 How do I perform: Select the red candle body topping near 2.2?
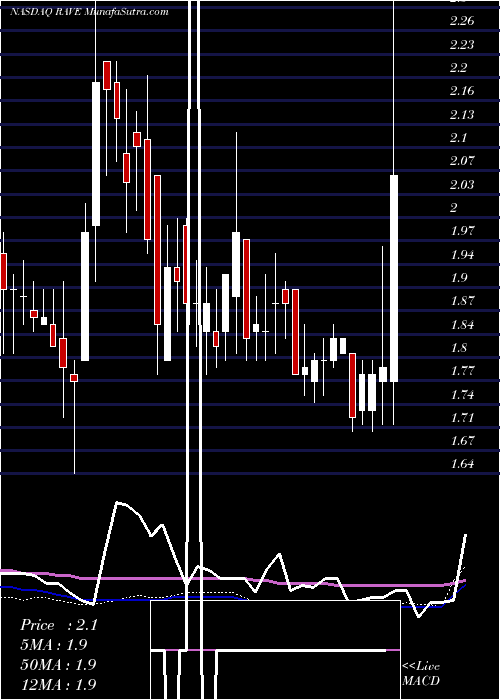[x=107, y=75]
